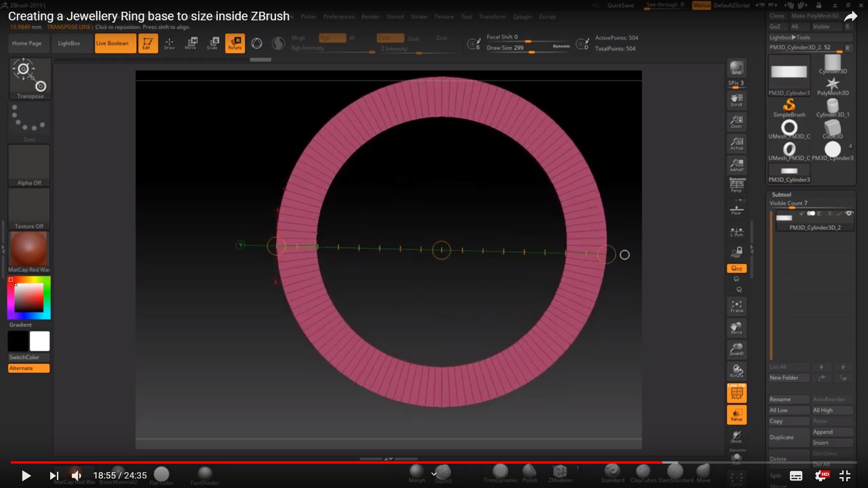Click New Folder button
Viewport: 868px width, 488px height.
click(x=789, y=378)
